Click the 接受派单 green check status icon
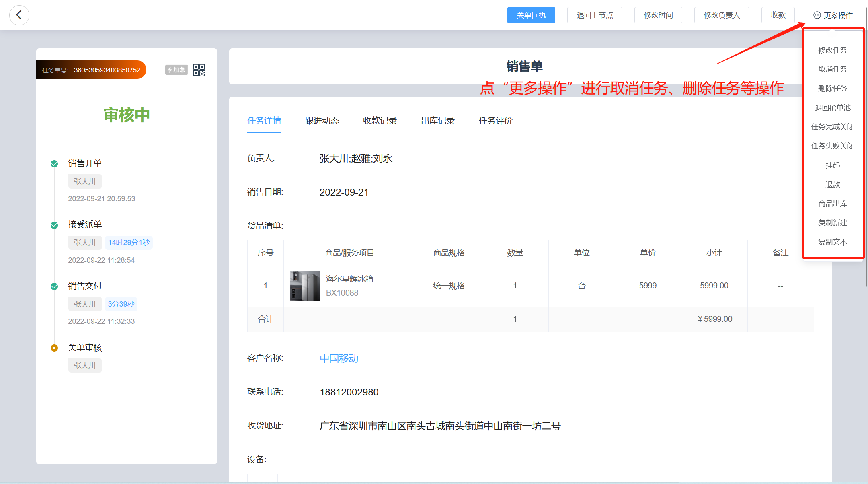The image size is (868, 484). (54, 225)
